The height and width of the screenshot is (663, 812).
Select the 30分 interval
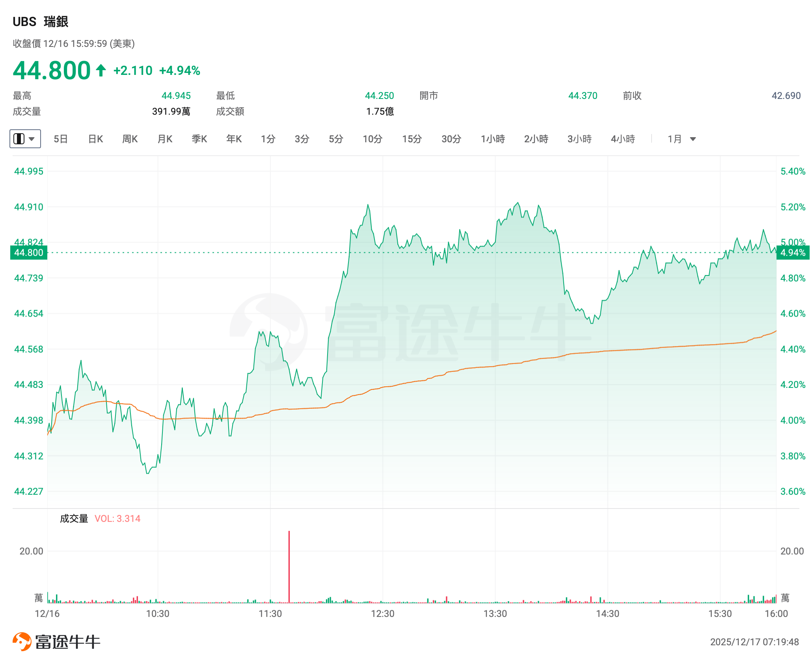coord(451,139)
